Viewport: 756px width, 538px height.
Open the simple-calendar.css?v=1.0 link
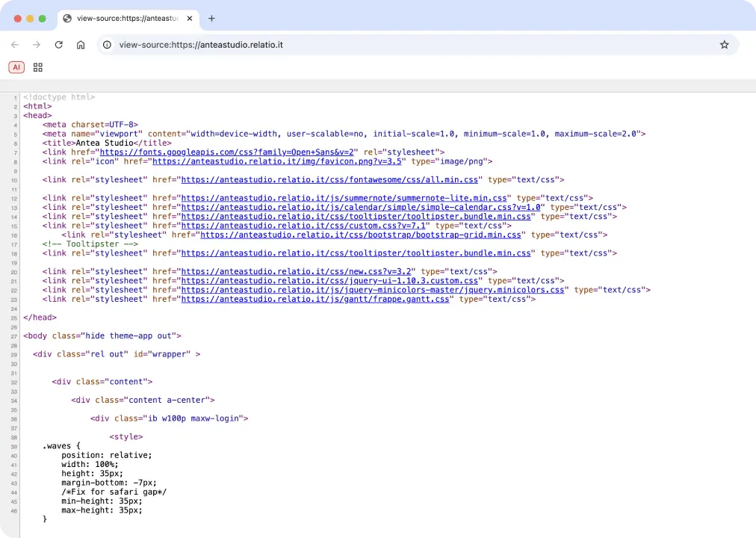point(361,207)
